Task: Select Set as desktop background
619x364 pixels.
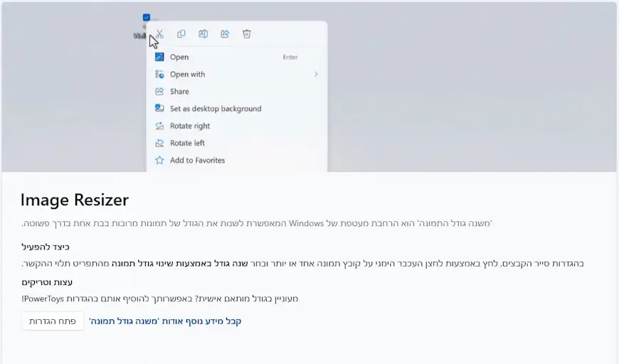Action: (x=237, y=109)
